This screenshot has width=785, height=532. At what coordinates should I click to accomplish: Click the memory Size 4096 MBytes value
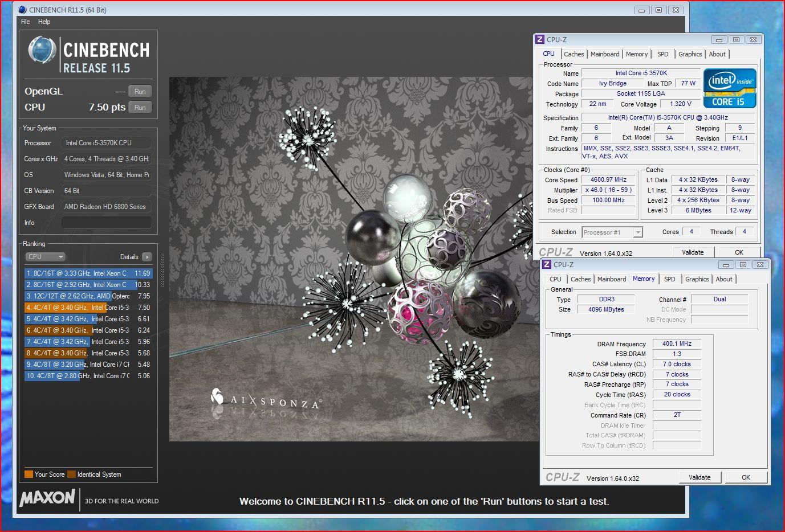point(606,309)
